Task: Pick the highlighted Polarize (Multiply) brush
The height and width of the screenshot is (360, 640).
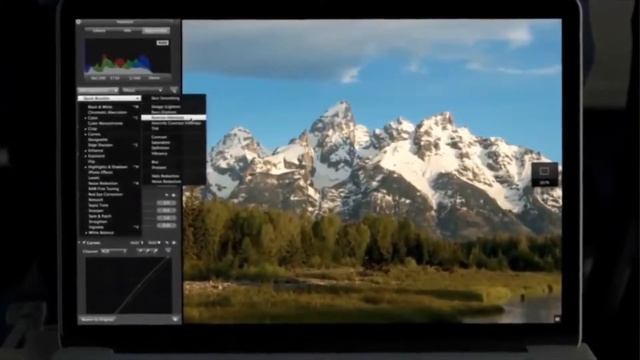Action: tap(173, 118)
